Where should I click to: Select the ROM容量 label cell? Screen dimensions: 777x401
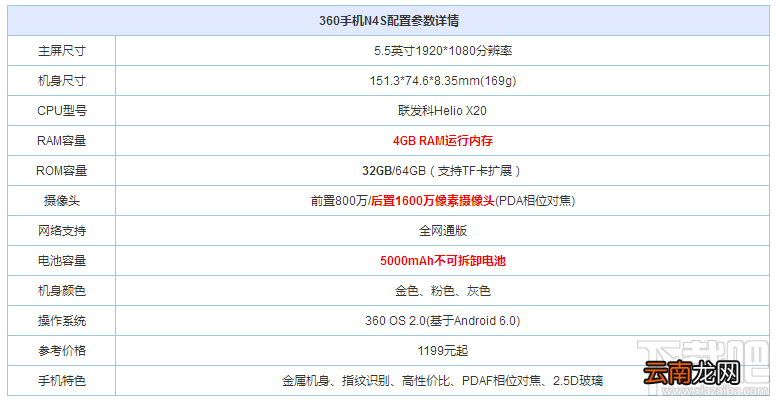[x=61, y=171]
